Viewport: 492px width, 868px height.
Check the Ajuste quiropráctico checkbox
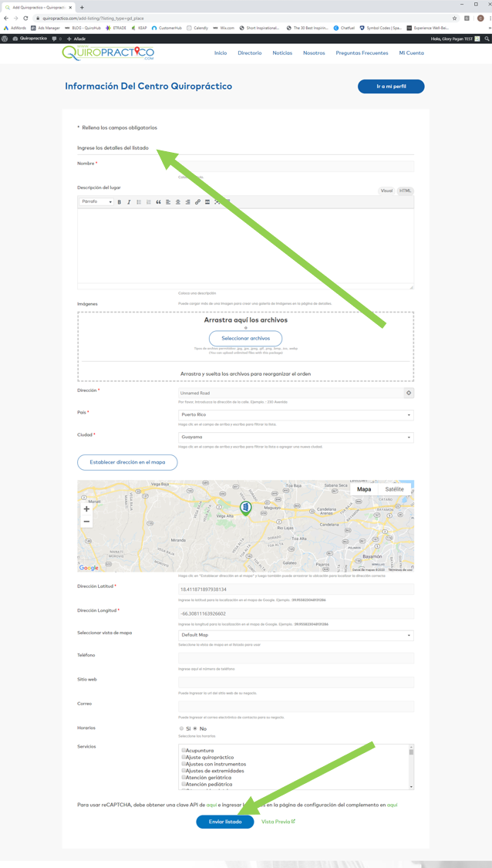click(x=184, y=757)
